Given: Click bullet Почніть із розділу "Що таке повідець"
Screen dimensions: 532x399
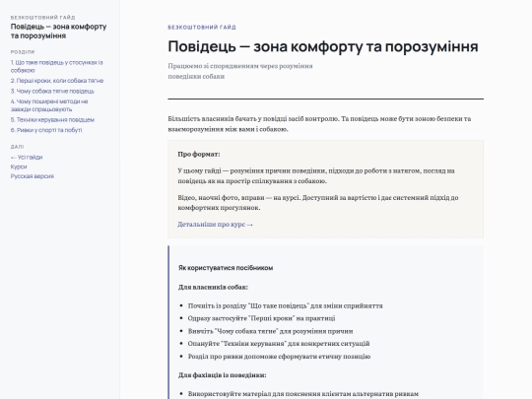Looking at the screenshot, I should [286, 305].
